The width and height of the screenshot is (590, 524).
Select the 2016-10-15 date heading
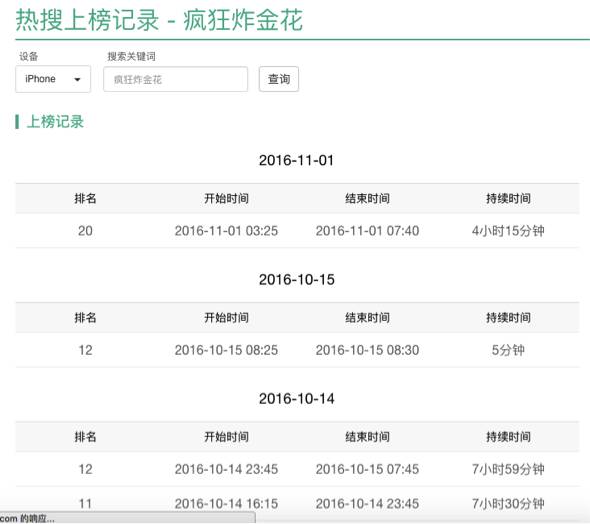coord(297,279)
